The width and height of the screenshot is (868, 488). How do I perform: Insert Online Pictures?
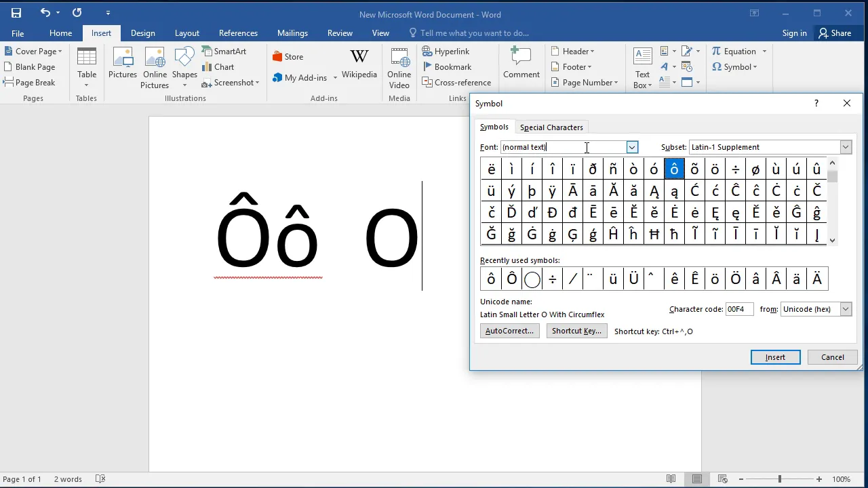[155, 68]
